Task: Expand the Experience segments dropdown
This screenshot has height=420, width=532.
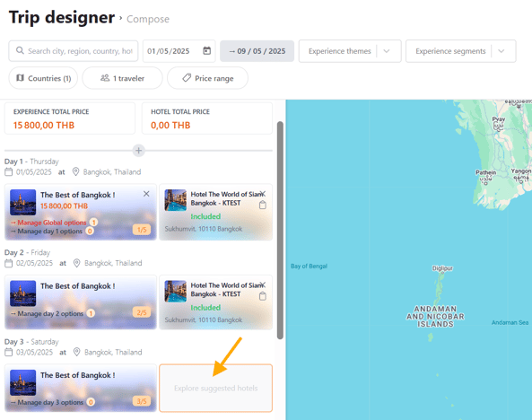Action: tap(501, 51)
